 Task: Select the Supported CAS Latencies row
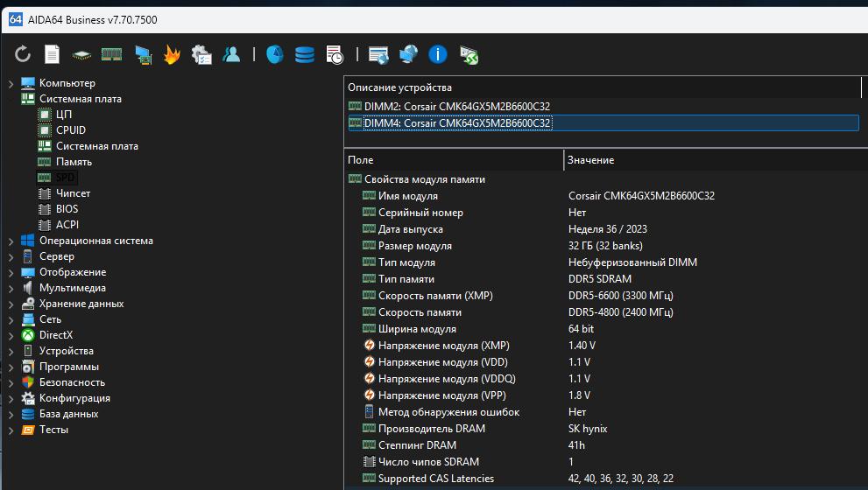point(606,479)
